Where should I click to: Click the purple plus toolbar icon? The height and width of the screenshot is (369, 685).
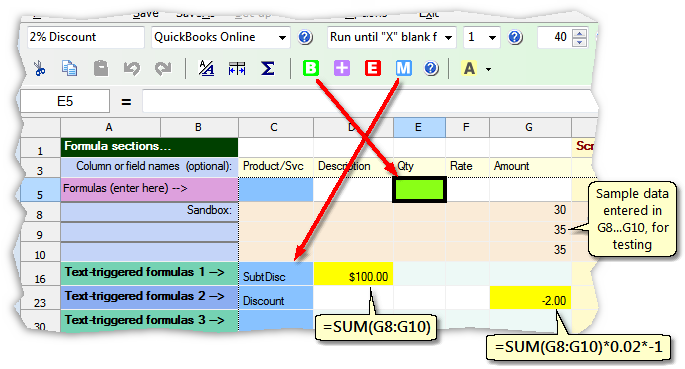[342, 69]
